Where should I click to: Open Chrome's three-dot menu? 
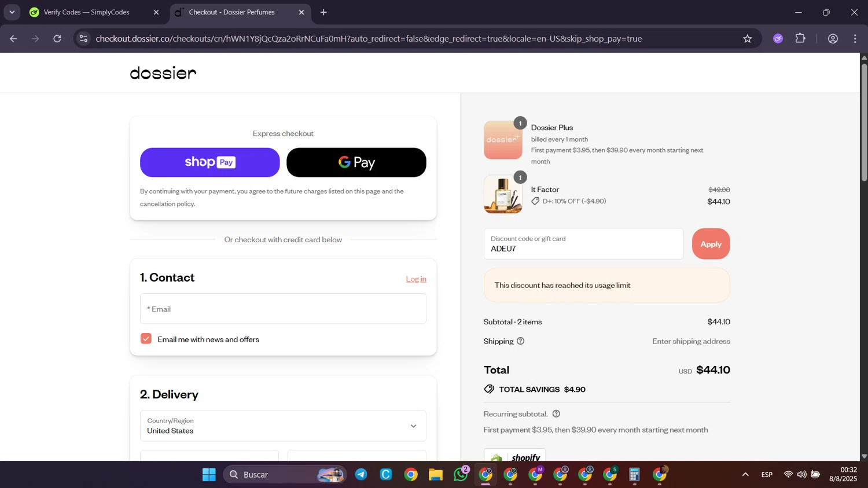click(x=855, y=39)
